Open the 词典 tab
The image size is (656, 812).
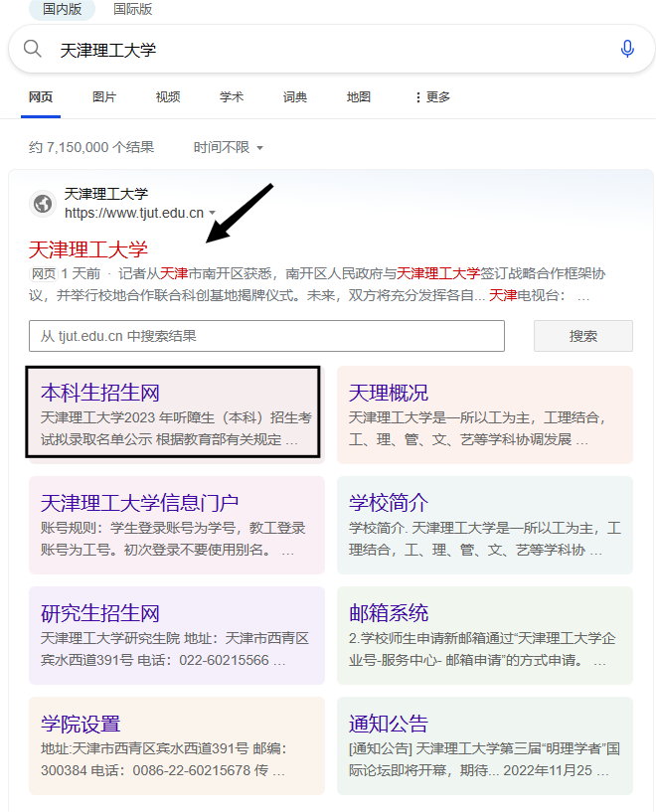click(x=295, y=96)
